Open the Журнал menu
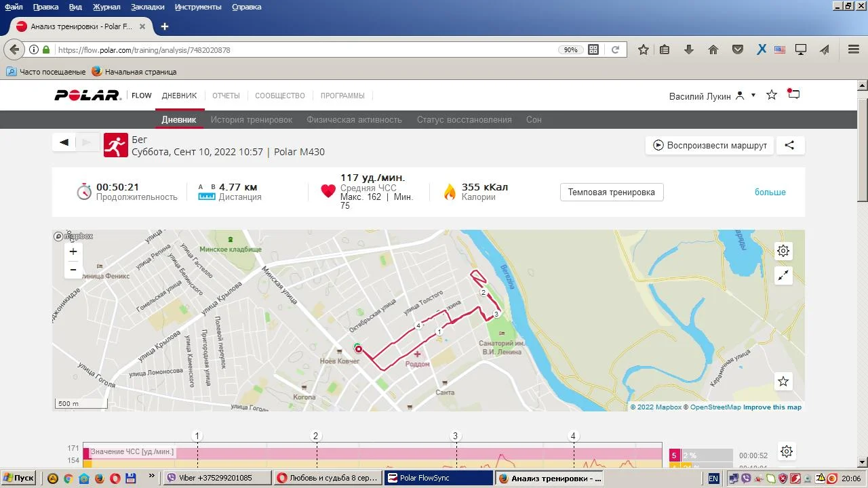Image resolution: width=868 pixels, height=488 pixels. (x=106, y=7)
